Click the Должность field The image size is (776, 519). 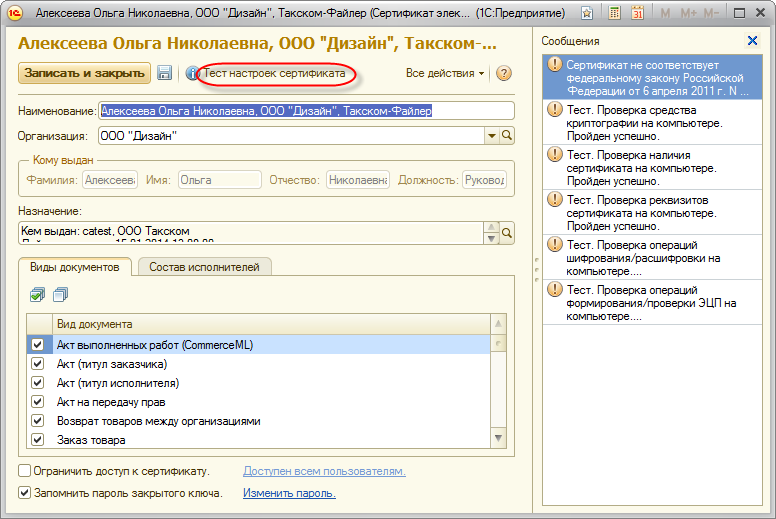(x=485, y=180)
